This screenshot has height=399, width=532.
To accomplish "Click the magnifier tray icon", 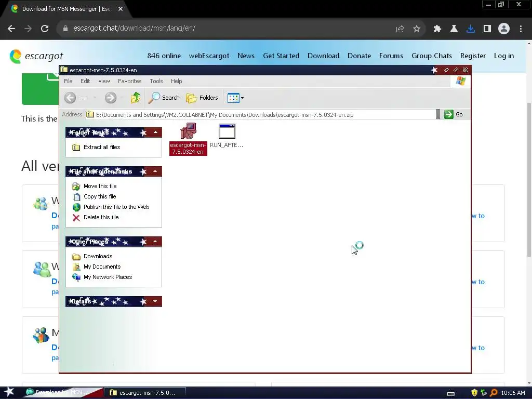I will tap(494, 393).
